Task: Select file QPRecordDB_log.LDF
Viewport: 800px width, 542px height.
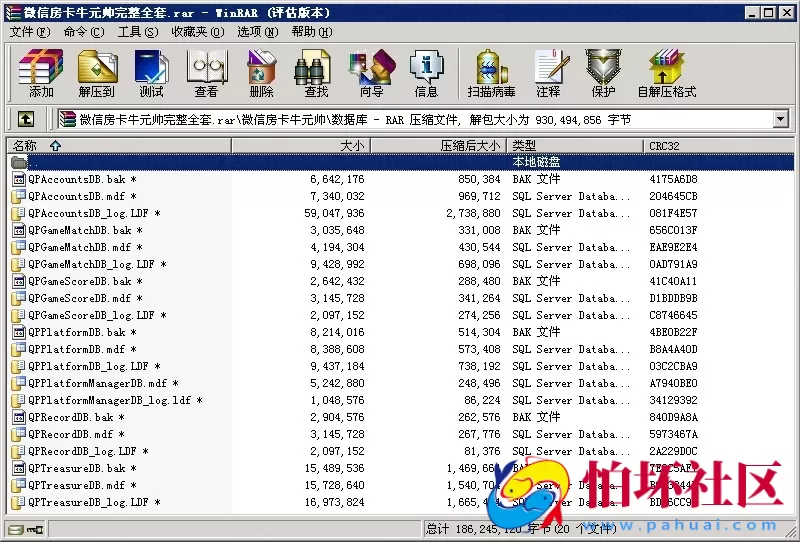Action: [x=88, y=451]
